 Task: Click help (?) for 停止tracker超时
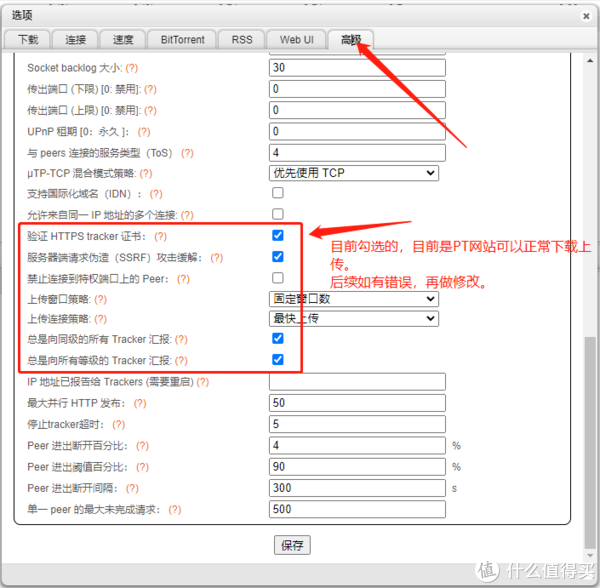coord(118,425)
